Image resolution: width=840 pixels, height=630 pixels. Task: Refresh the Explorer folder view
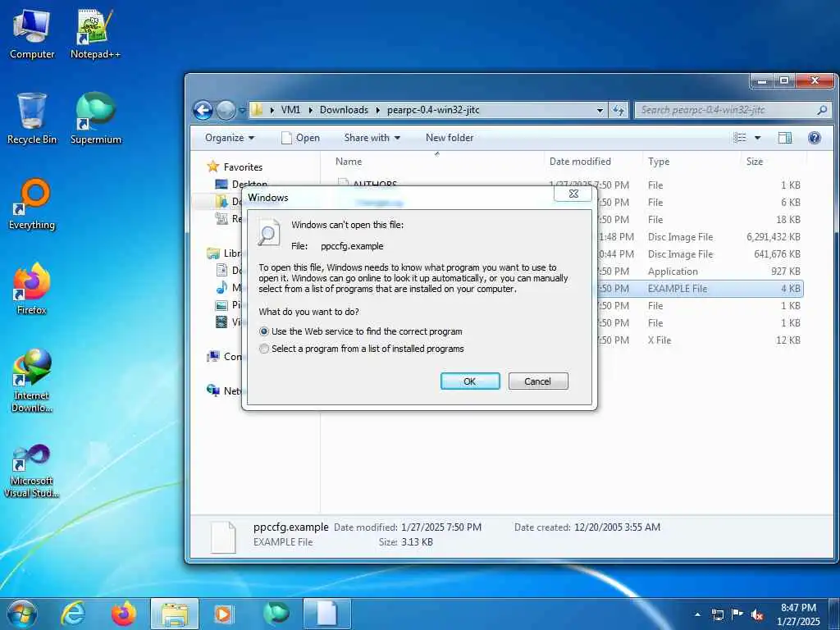click(619, 111)
